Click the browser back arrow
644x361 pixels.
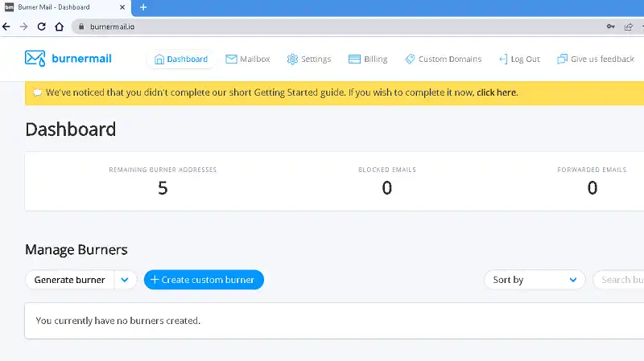(x=7, y=26)
